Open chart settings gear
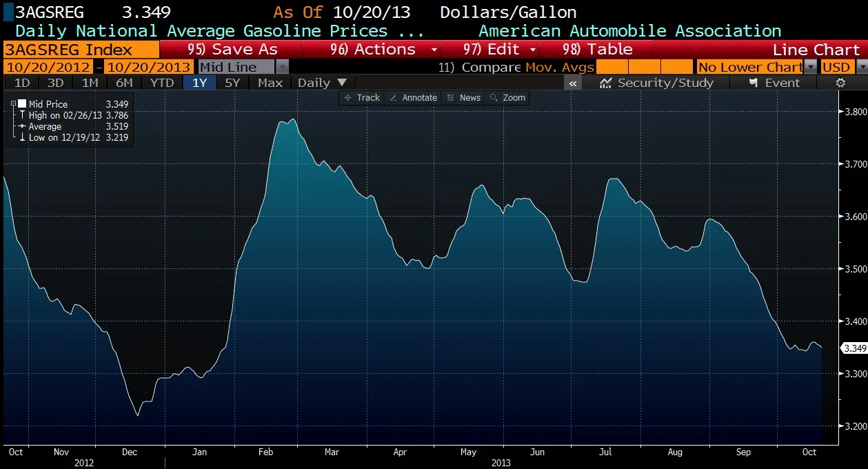The width and height of the screenshot is (868, 469). 840,83
